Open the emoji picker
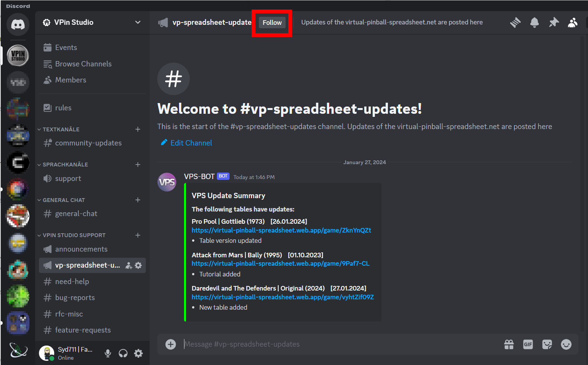588x365 pixels. coord(566,344)
